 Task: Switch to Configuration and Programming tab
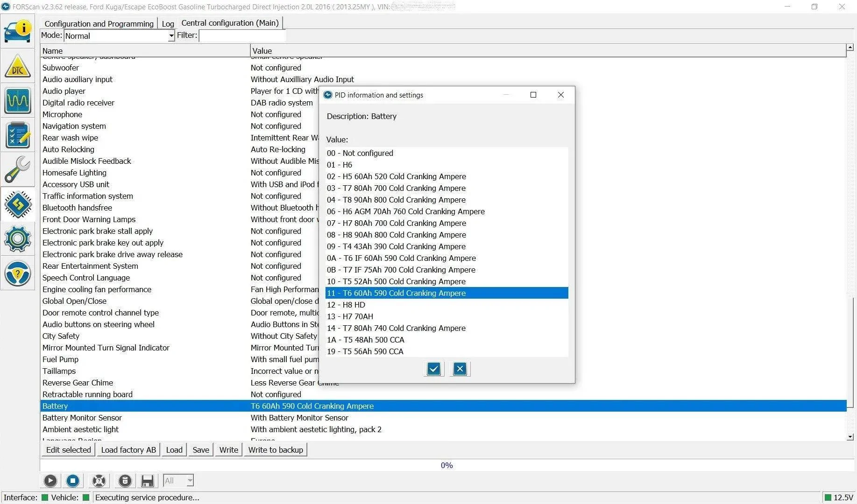coord(99,24)
